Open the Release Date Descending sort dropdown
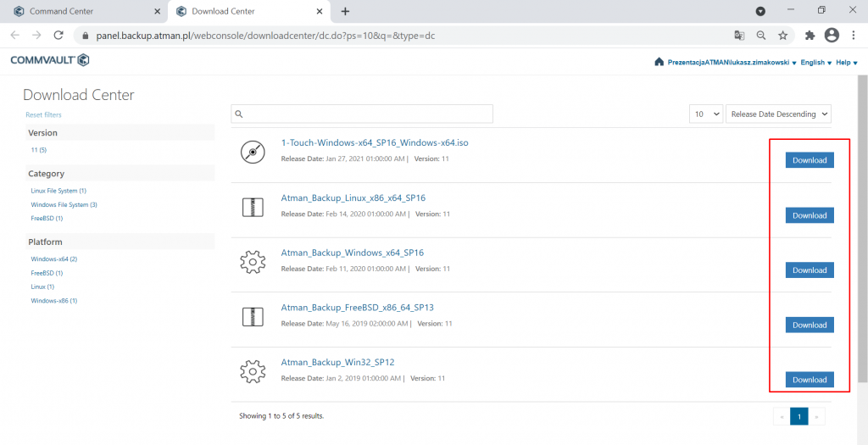This screenshot has width=868, height=445. (778, 114)
